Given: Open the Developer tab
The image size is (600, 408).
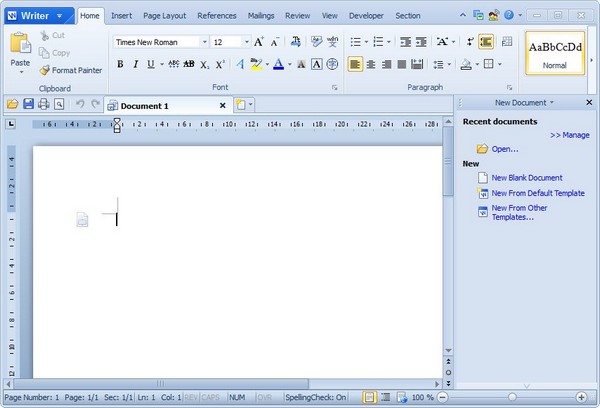Looking at the screenshot, I should [366, 16].
